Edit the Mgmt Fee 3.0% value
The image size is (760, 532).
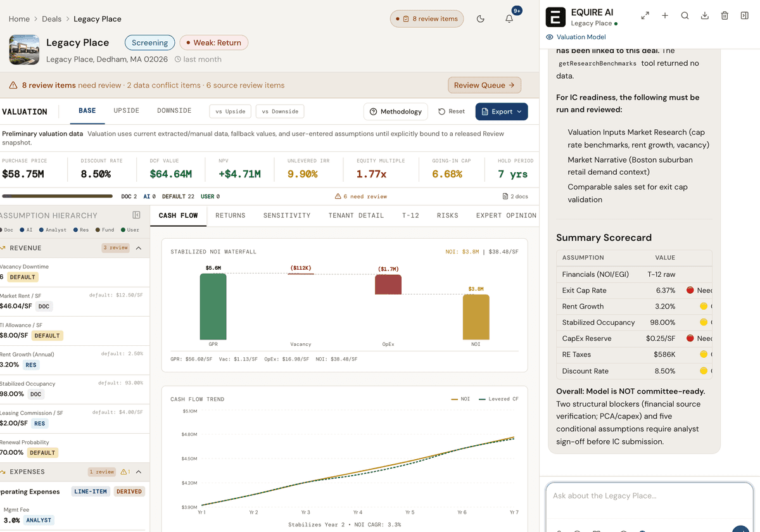click(11, 520)
